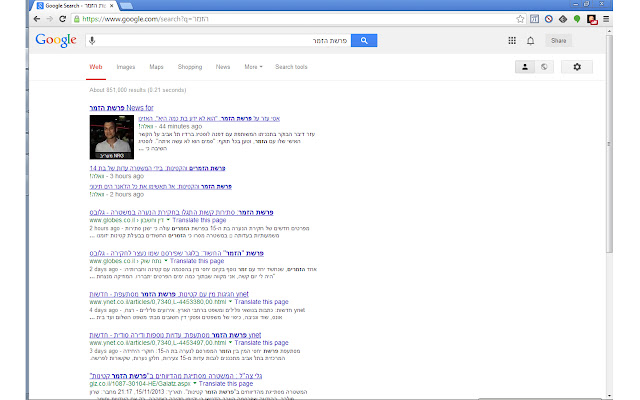Open the avatar extension with red badge
The image size is (640, 400).
pos(592,19)
